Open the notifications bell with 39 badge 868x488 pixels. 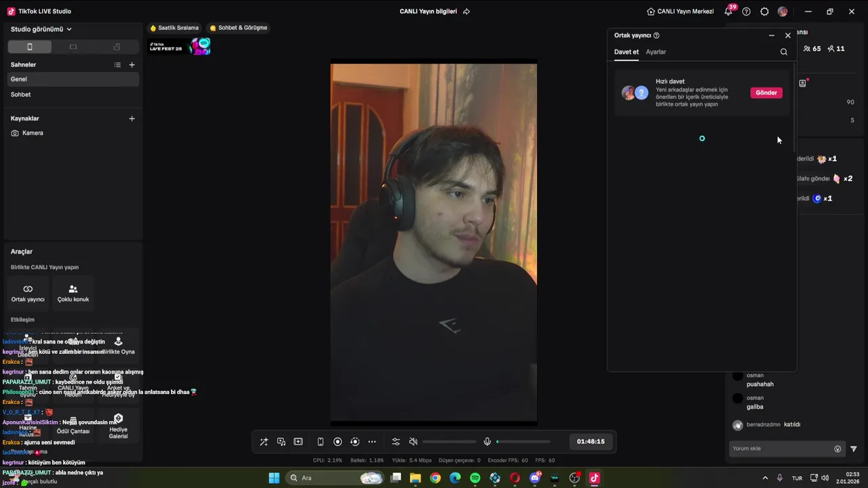pos(728,12)
